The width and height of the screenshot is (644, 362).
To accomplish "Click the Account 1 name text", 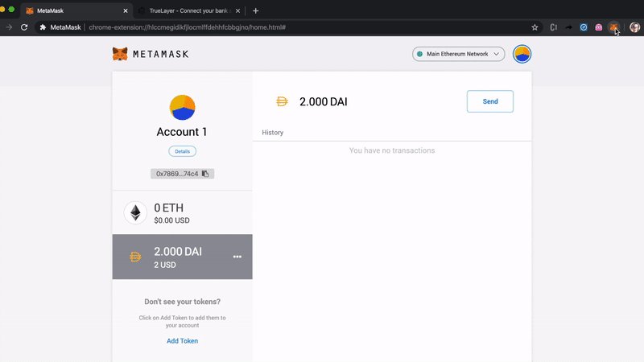I will point(182,132).
